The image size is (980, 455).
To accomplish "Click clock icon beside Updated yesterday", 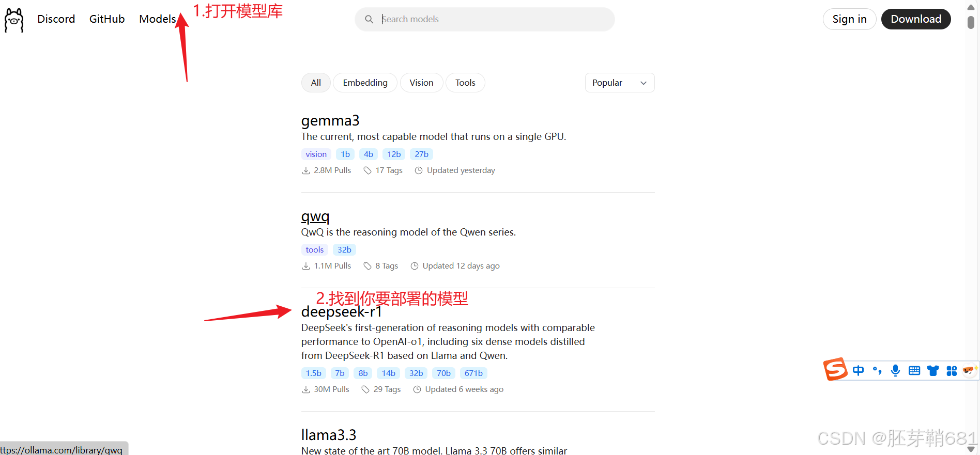I will pos(419,170).
